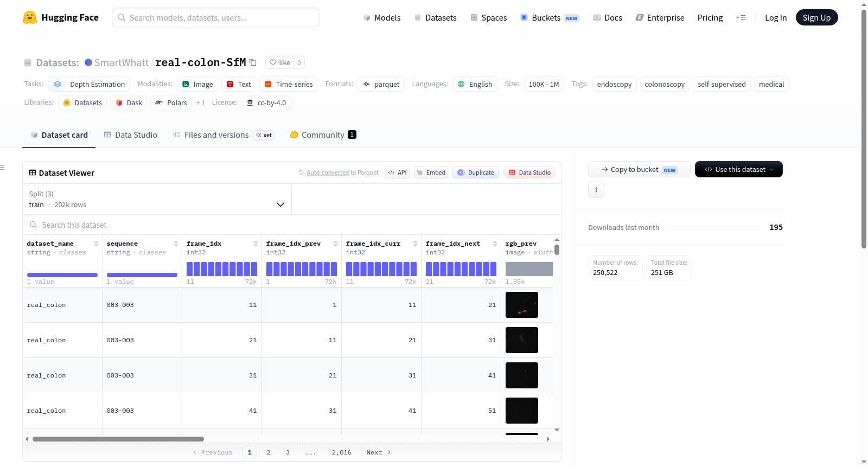The width and height of the screenshot is (868, 467).
Task: Click the 100K - 1M size tag
Action: [544, 84]
